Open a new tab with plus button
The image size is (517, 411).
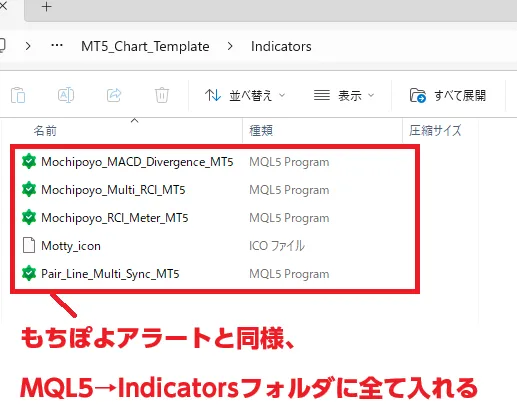[47, 7]
